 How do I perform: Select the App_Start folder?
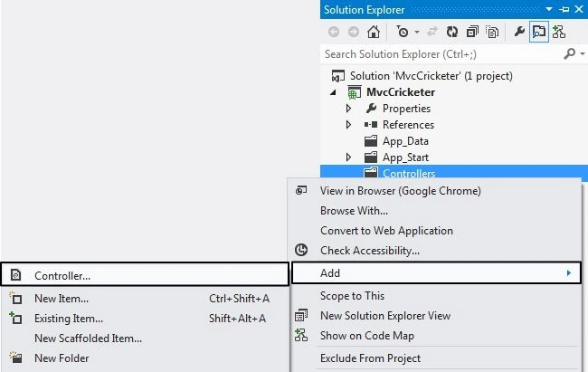coord(405,157)
